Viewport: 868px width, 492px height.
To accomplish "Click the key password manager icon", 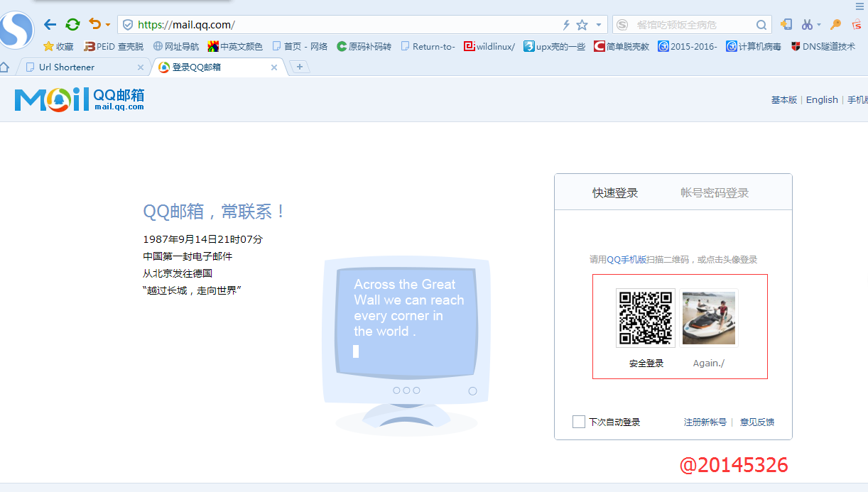I will click(836, 24).
